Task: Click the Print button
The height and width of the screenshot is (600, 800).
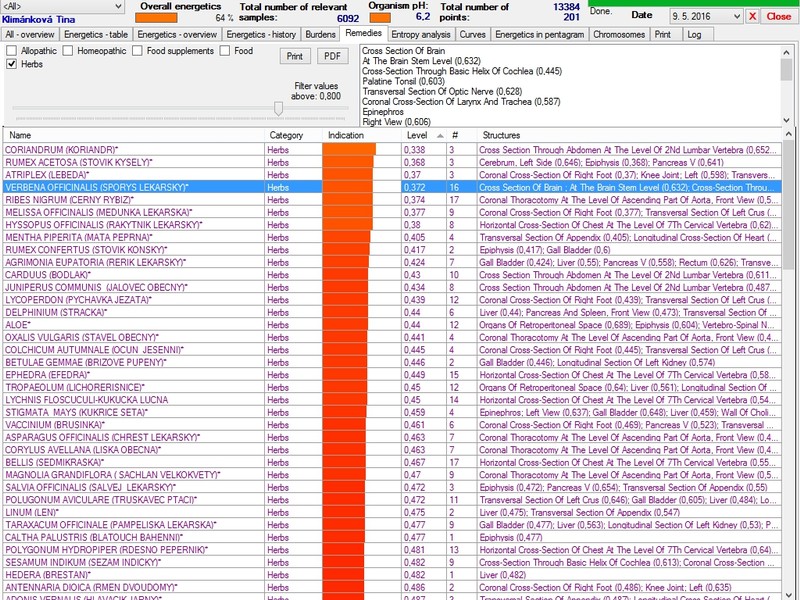Action: point(295,56)
